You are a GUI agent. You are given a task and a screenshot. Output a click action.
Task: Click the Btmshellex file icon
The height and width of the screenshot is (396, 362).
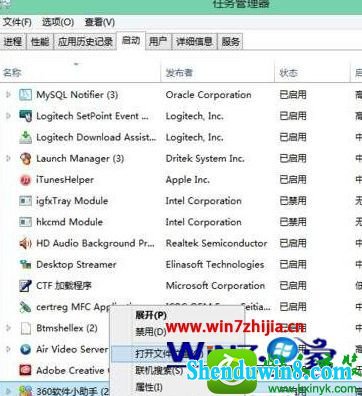(25, 328)
